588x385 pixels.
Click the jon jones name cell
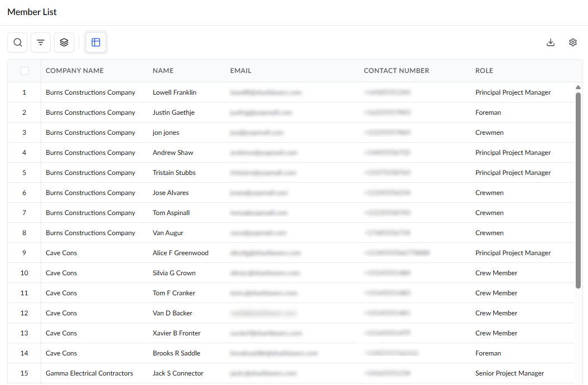166,133
